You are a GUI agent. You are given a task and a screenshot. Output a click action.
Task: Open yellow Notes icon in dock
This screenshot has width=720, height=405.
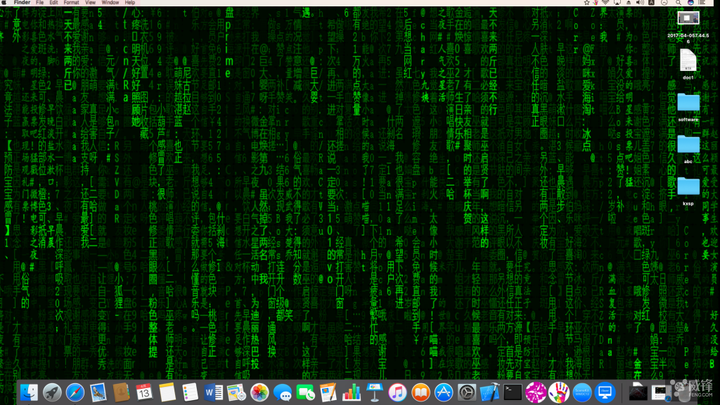pos(167,393)
